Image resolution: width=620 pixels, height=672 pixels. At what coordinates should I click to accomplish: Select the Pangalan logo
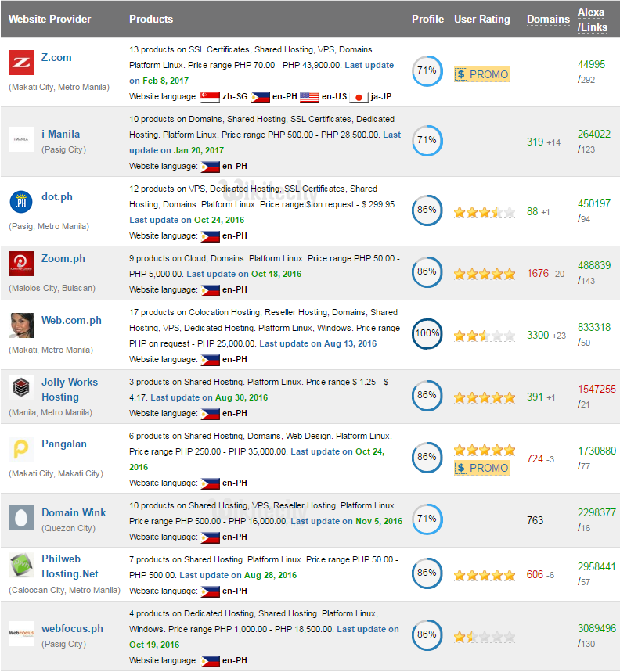pos(20,448)
